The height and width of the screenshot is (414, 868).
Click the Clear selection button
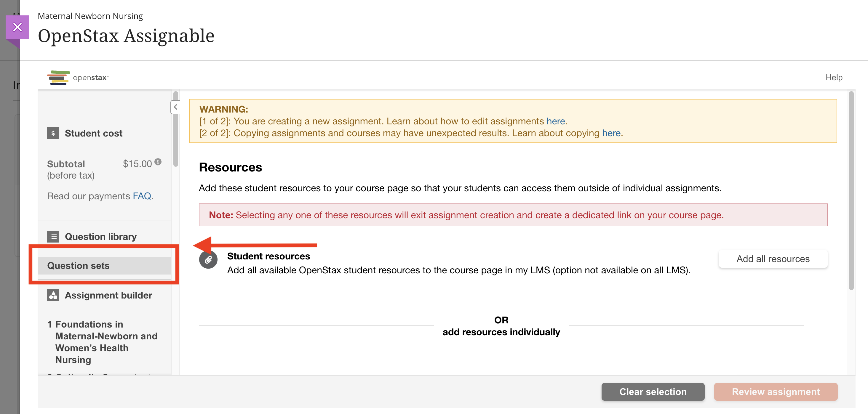[653, 392]
